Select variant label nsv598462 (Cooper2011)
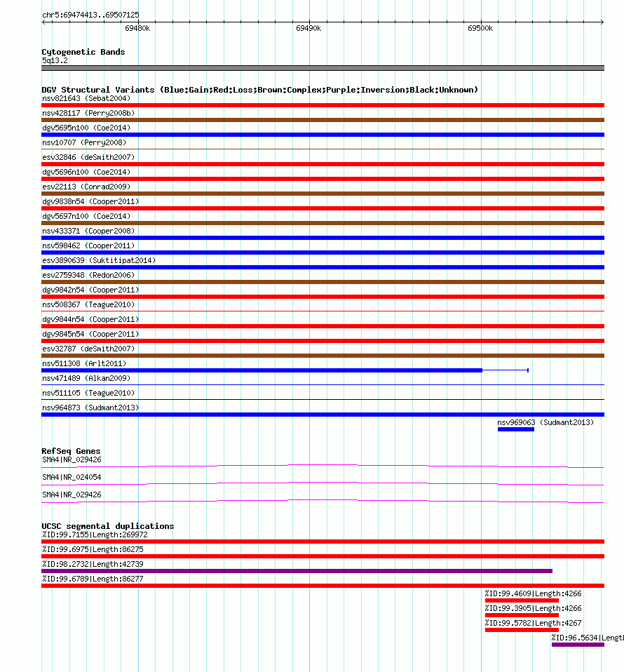Screen dimensions: 624x672 [88, 246]
